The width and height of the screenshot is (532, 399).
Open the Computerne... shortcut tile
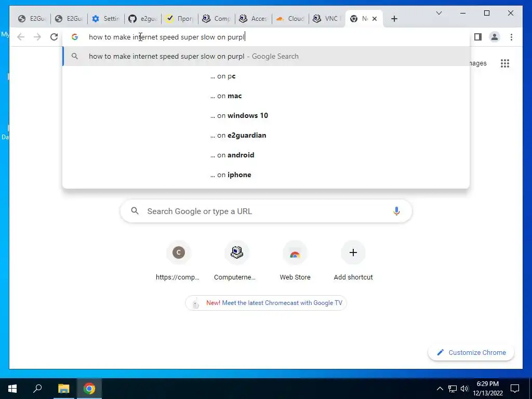[x=236, y=261]
